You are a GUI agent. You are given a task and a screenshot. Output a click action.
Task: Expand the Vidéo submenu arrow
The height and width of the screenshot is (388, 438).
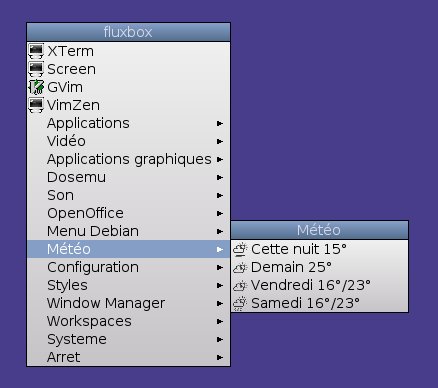220,142
